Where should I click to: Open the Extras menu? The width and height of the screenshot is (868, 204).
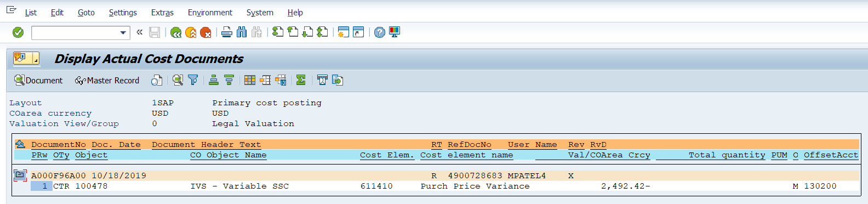tap(162, 12)
